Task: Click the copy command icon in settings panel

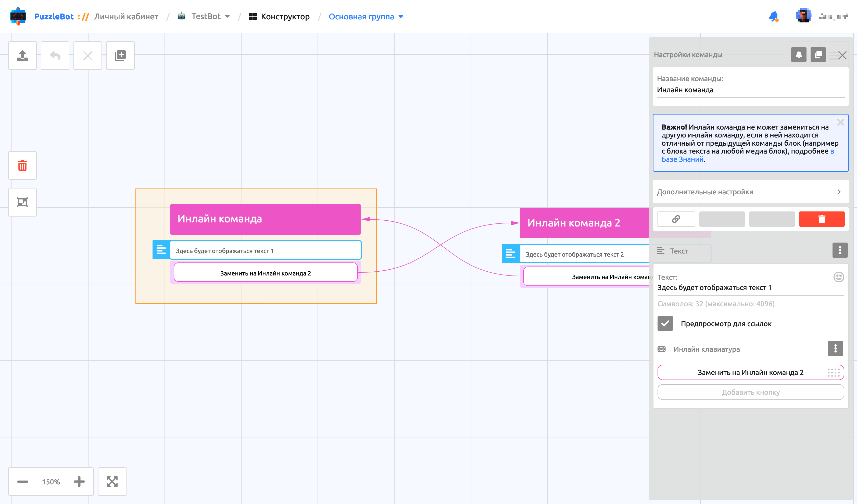Action: pyautogui.click(x=818, y=55)
